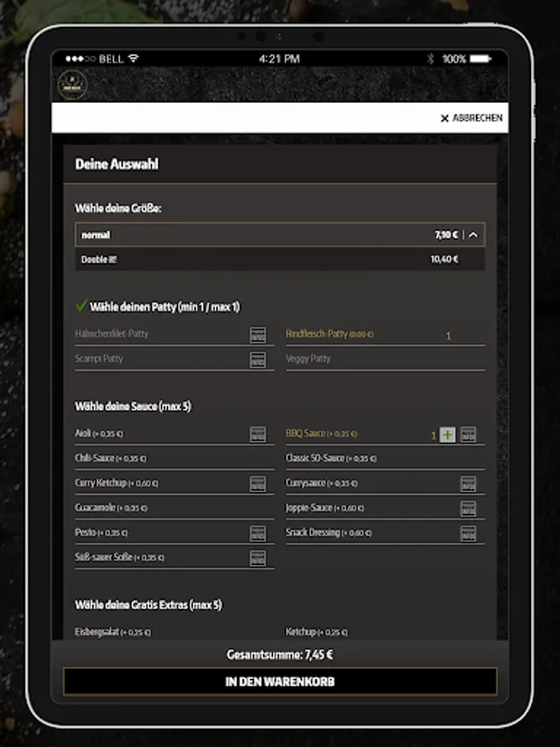This screenshot has width=560, height=747.
Task: Click the IN DEN WARENKORB button
Action: [x=280, y=681]
